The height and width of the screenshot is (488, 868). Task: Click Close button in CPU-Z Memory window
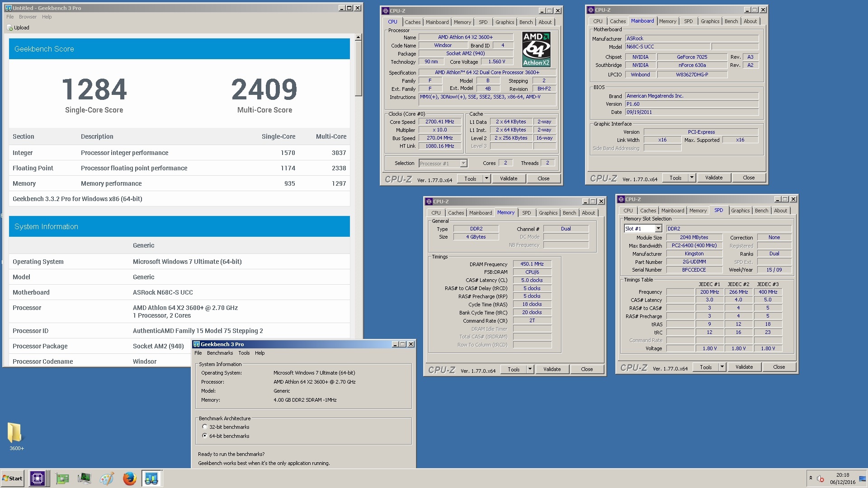point(587,369)
